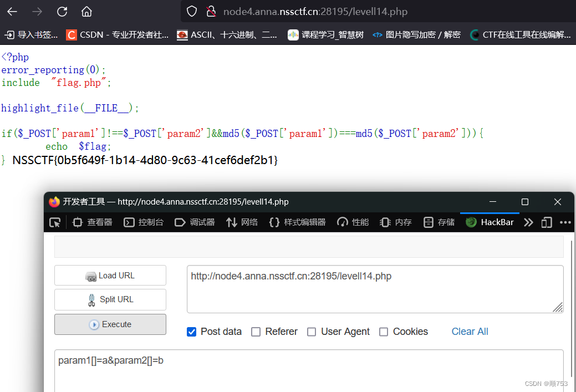Enable the User Agent checkbox
576x392 pixels.
point(312,332)
